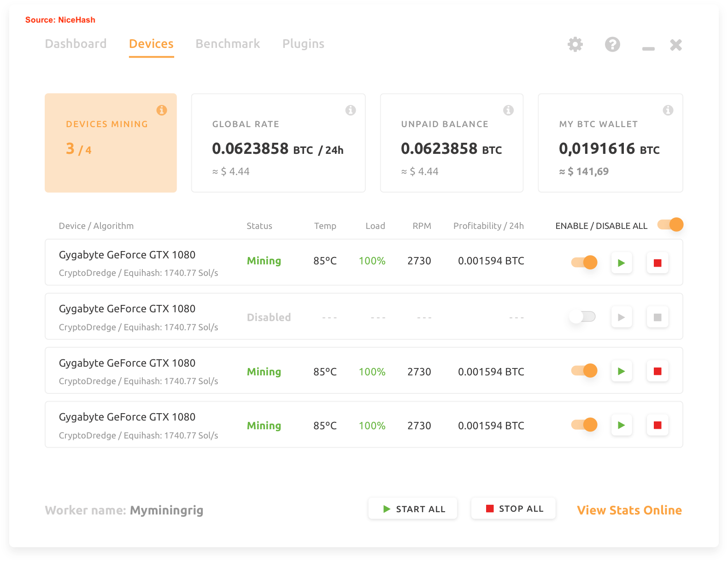The width and height of the screenshot is (728, 561).
Task: Enable the Disabled GTX 1080 device toggle
Action: (x=582, y=316)
